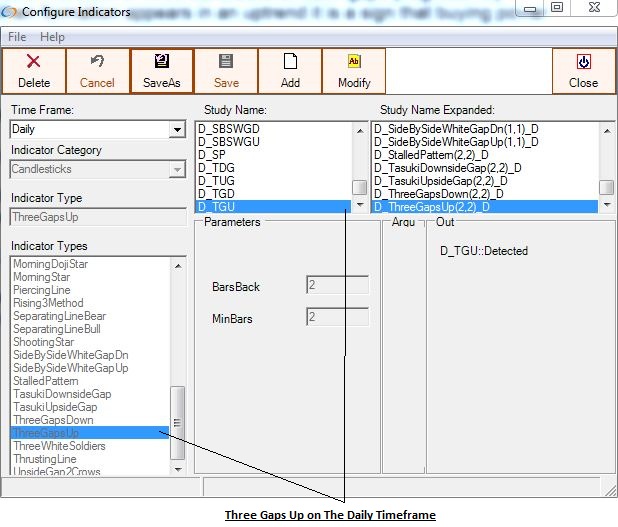The image size is (618, 527).
Task: Click the BarsBack input field
Action: pos(337,286)
